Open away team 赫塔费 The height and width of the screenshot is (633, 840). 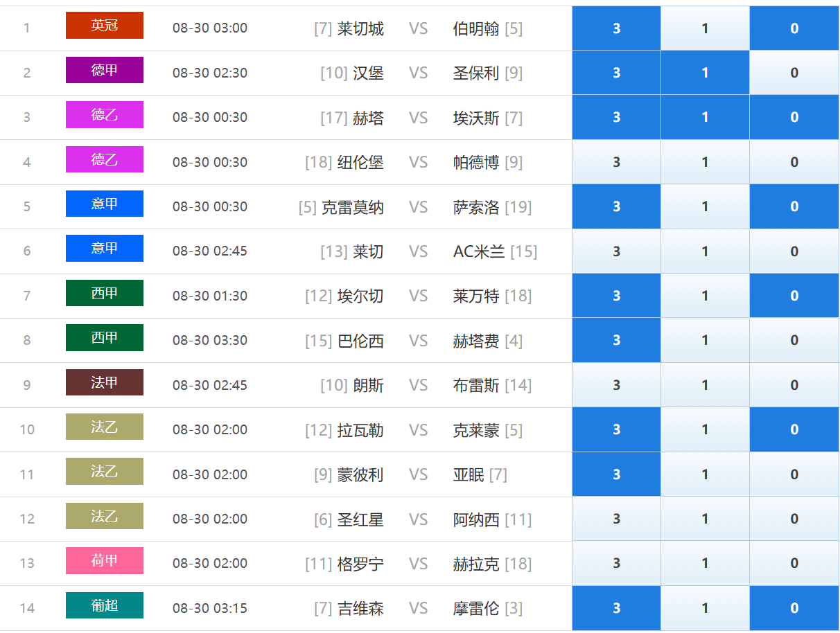[x=476, y=341]
